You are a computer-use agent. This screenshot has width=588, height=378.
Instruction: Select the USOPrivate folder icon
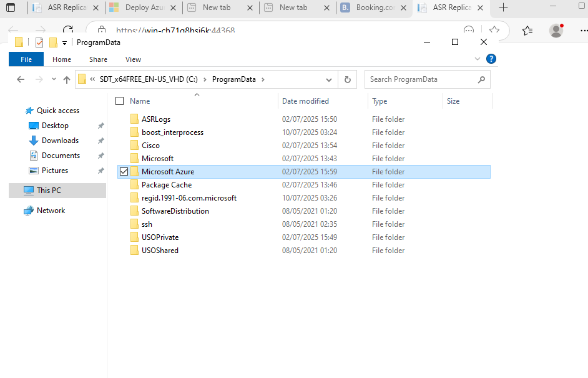(134, 237)
